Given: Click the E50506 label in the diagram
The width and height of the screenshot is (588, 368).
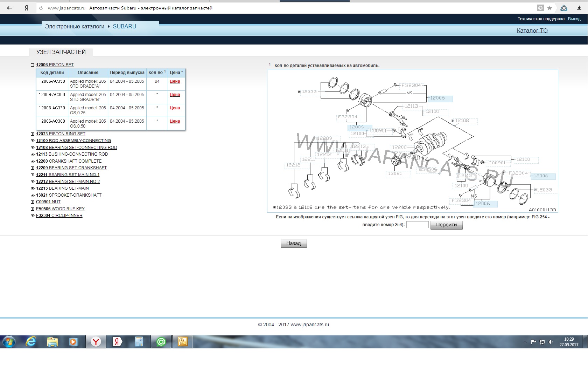Looking at the screenshot, I should (x=428, y=169).
